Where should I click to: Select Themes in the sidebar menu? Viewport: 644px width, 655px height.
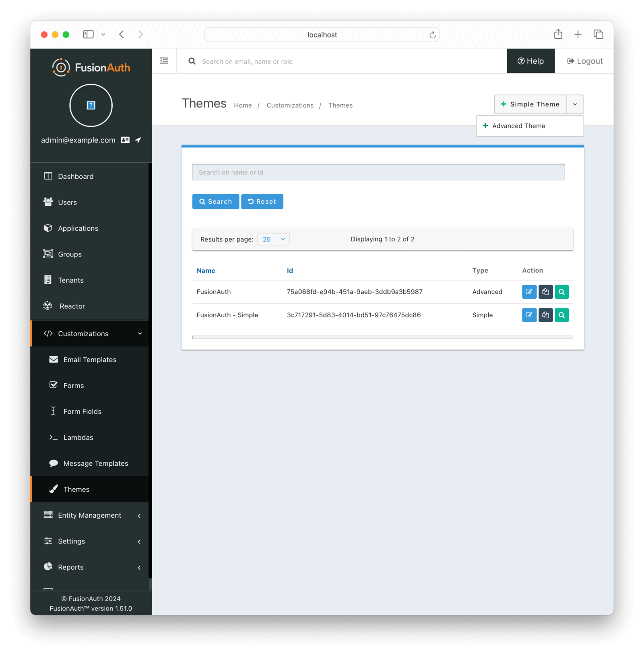coord(76,489)
